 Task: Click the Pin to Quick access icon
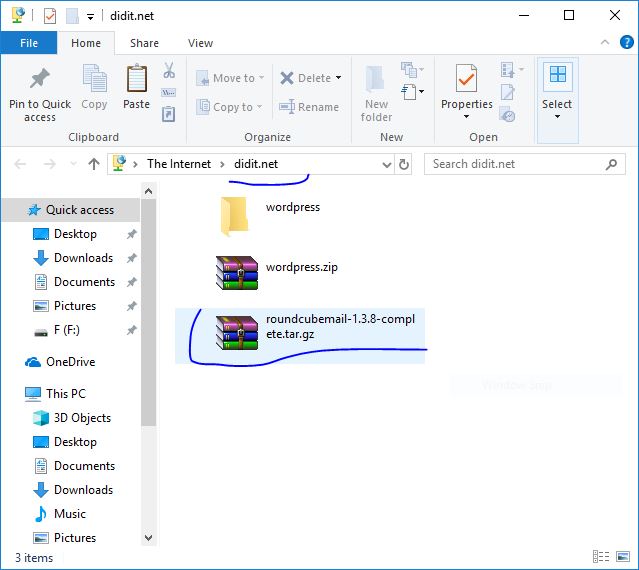[40, 78]
